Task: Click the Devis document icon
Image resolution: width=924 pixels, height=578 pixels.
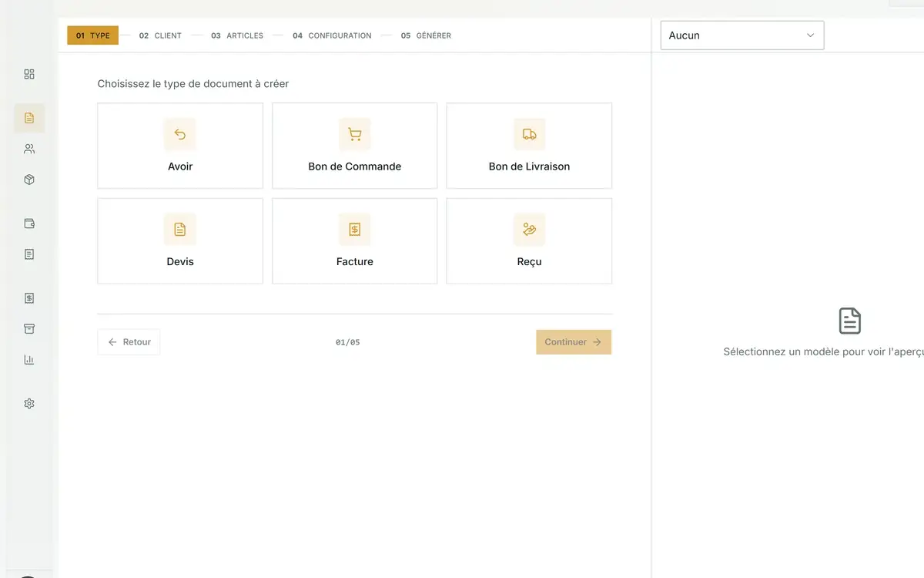Action: tap(180, 230)
